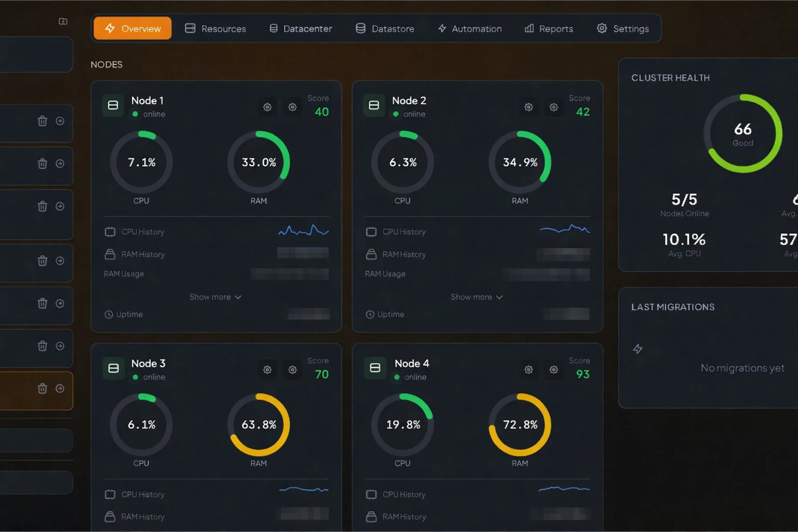Open the Settings page

coord(622,28)
